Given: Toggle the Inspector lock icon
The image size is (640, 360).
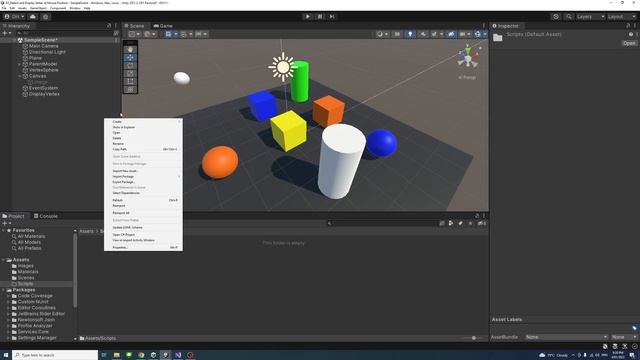Looking at the screenshot, I should click(628, 26).
